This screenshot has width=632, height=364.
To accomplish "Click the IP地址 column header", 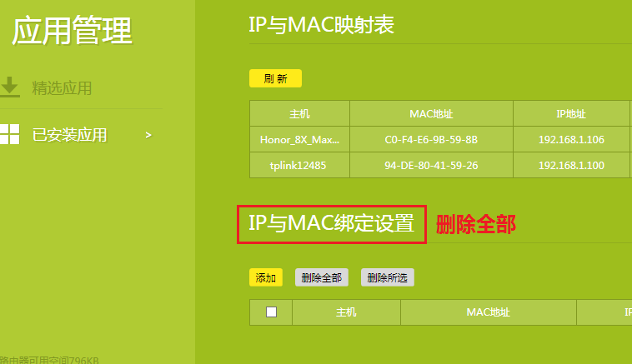I will tap(571, 113).
